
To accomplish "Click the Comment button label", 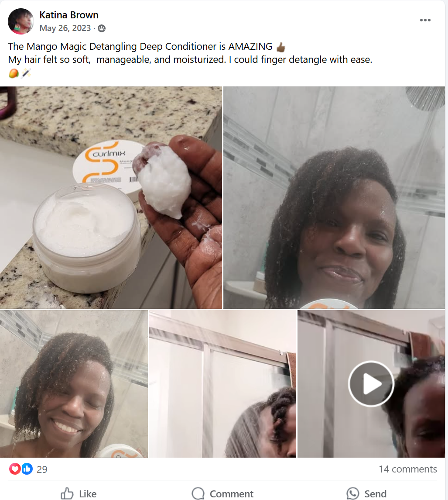I will point(231,494).
